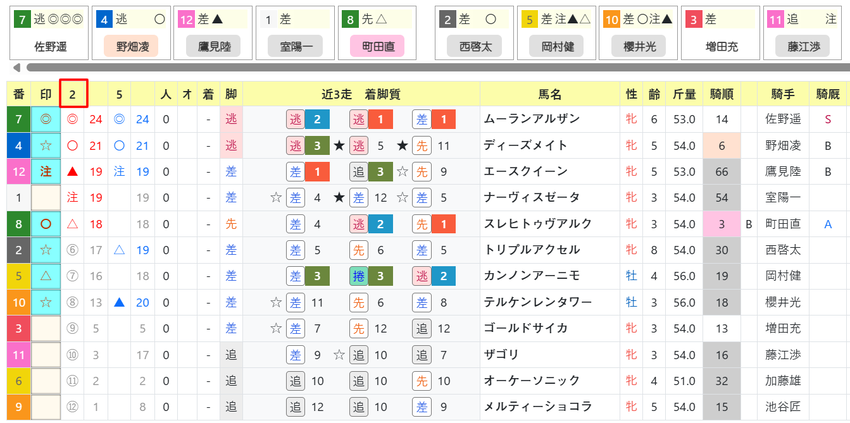Sort by the 脚 column header
This screenshot has width=850, height=423.
[x=231, y=94]
